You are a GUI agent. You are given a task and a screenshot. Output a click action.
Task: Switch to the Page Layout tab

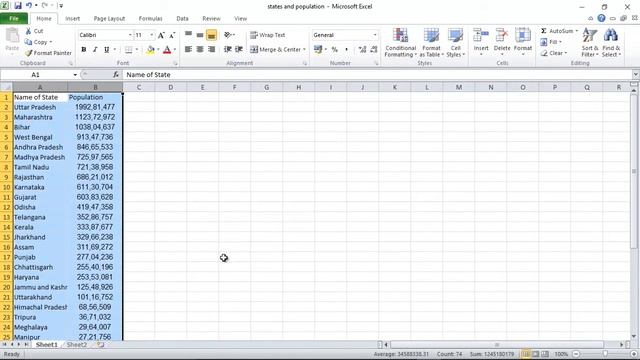coord(109,18)
